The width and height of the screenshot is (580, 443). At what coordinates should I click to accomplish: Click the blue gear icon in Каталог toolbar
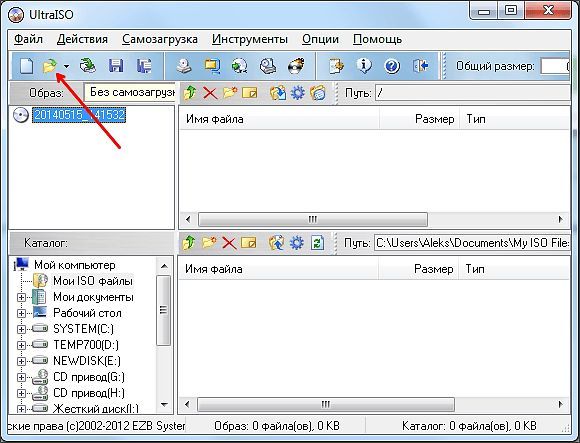[x=297, y=243]
